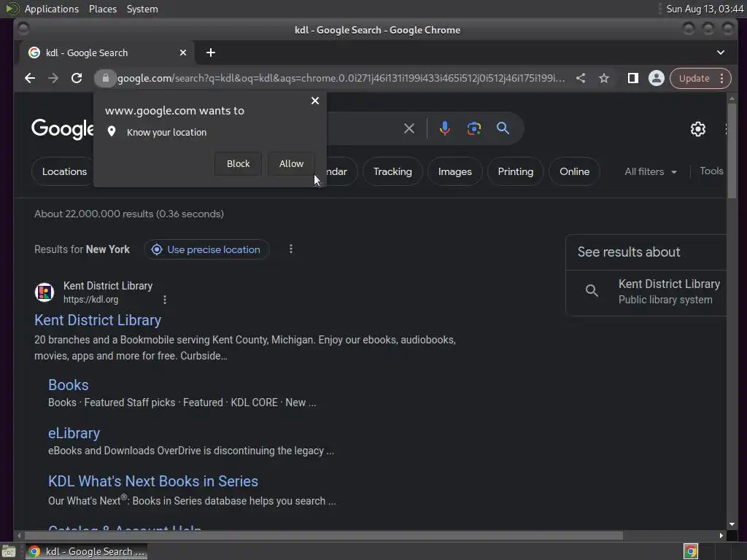Allow google.com to know your location
This screenshot has width=747, height=560.
click(x=291, y=164)
